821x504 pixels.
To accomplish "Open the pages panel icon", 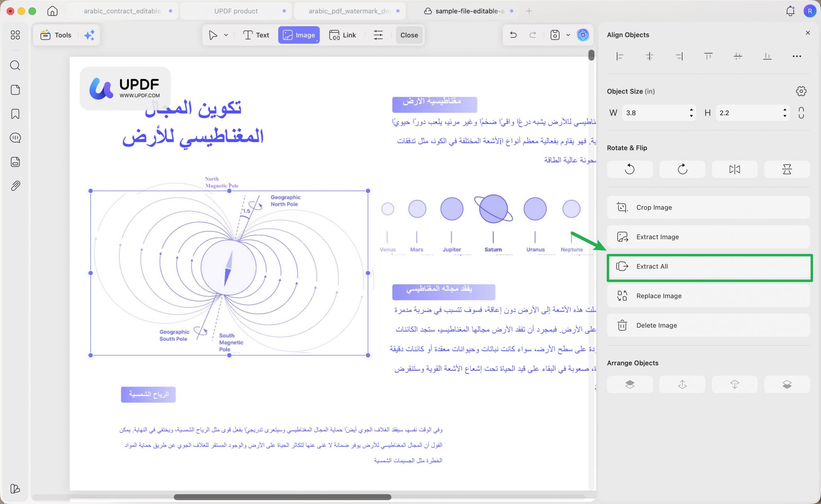I will pos(15,90).
